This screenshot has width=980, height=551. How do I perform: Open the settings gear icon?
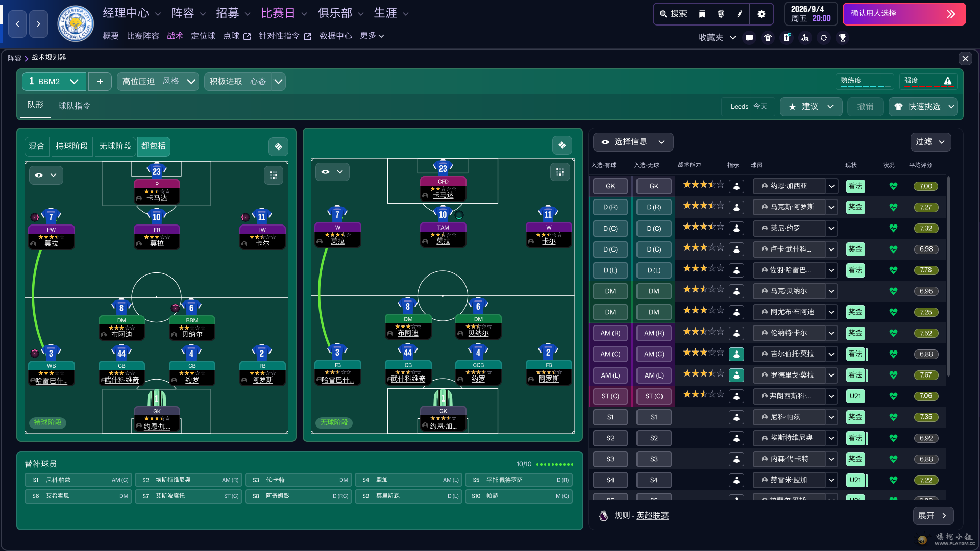pyautogui.click(x=762, y=14)
